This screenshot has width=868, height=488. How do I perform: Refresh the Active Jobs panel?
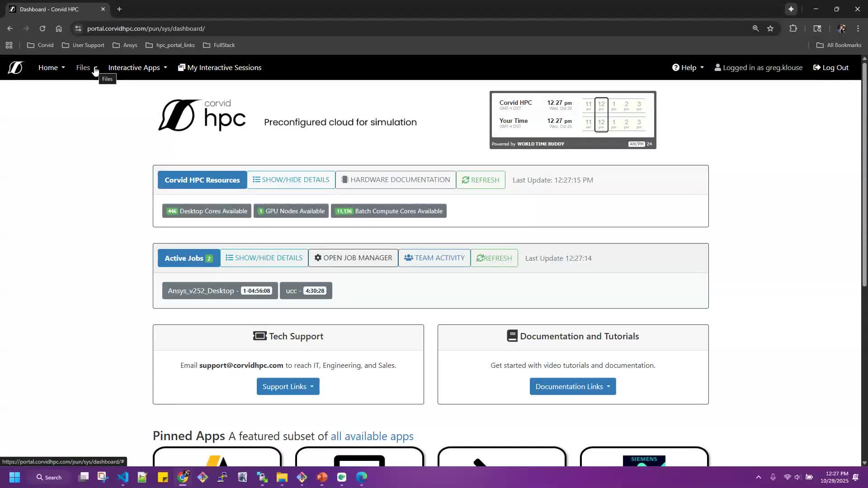click(x=494, y=258)
